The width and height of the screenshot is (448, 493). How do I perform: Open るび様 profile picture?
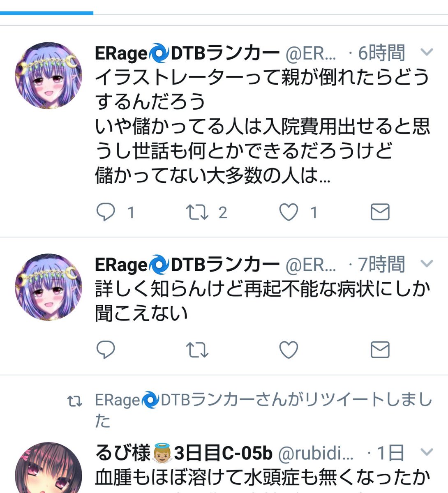click(x=48, y=468)
